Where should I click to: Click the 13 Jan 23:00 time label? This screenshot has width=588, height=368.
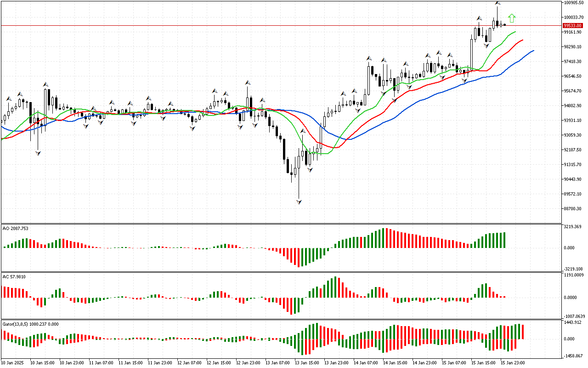336,363
